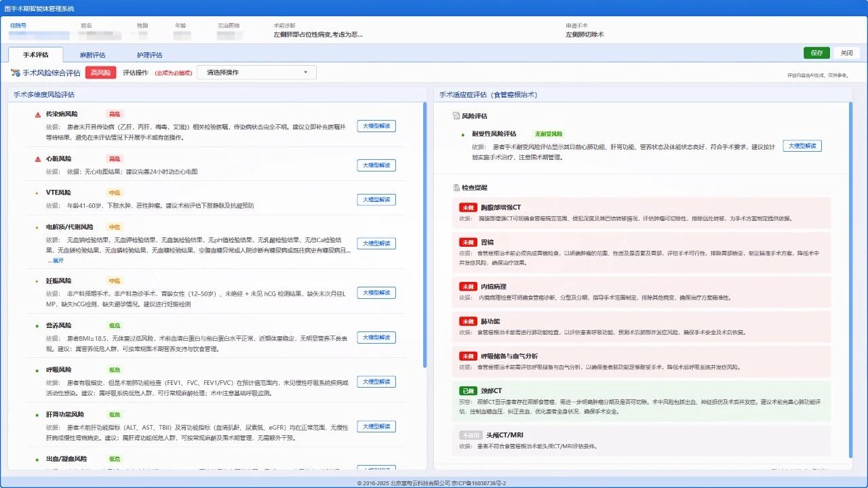Click 大模型解读 for VTE风险
The image size is (868, 488).
pyautogui.click(x=376, y=199)
